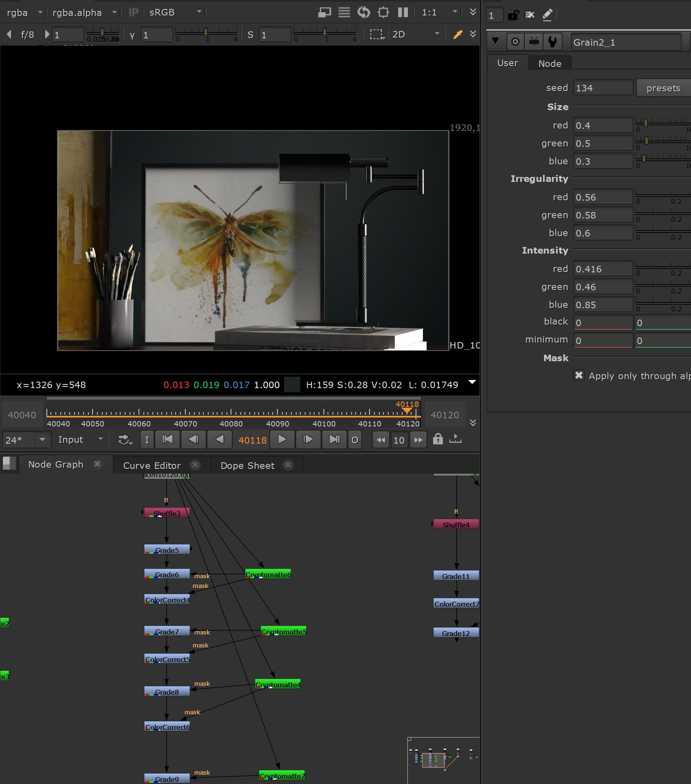Open the Dope Sheet tab
This screenshot has height=784, width=691.
click(247, 466)
